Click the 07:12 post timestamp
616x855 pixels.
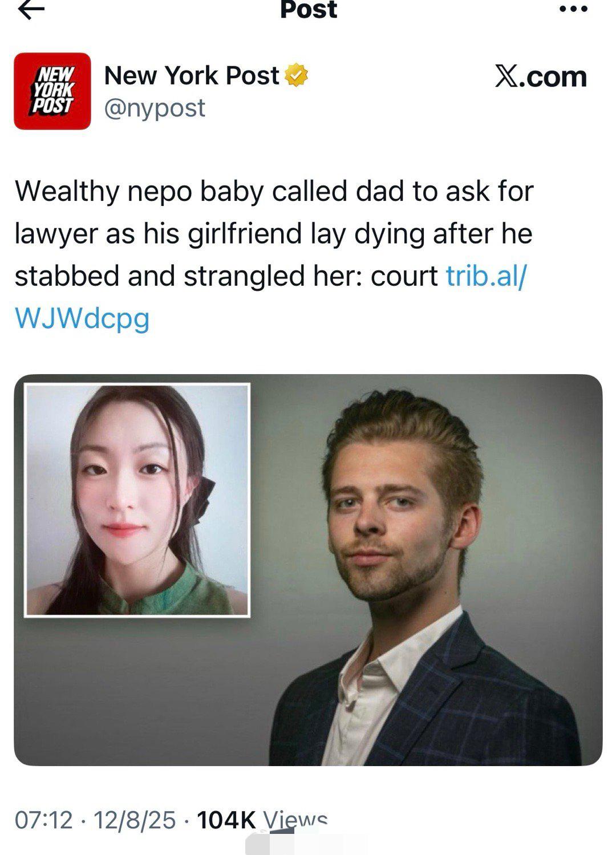click(44, 820)
